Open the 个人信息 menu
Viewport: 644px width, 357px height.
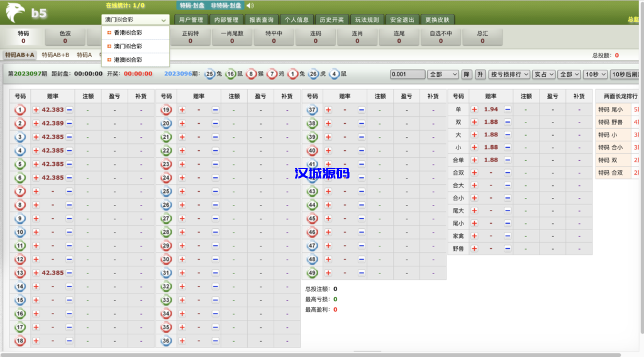click(297, 19)
